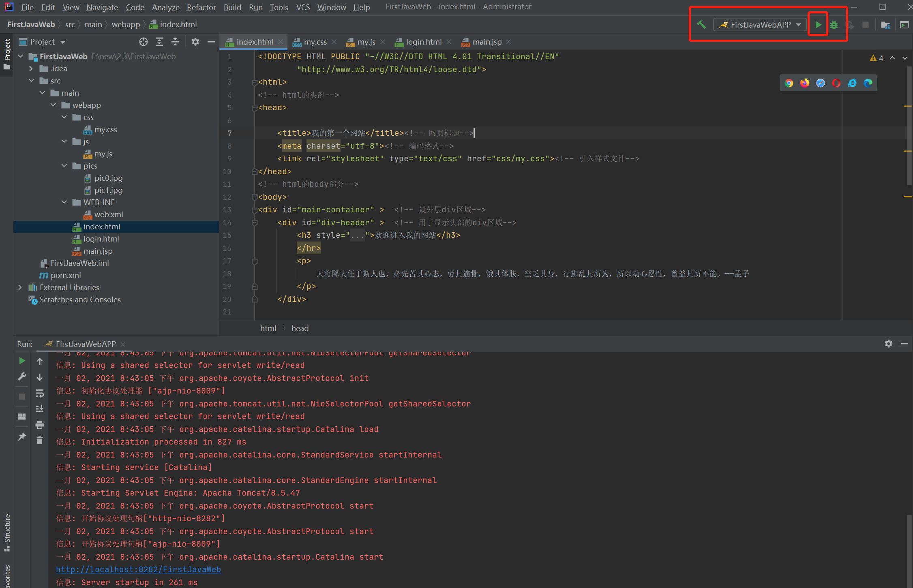Open the Refactor menu
The width and height of the screenshot is (913, 588).
(x=201, y=7)
